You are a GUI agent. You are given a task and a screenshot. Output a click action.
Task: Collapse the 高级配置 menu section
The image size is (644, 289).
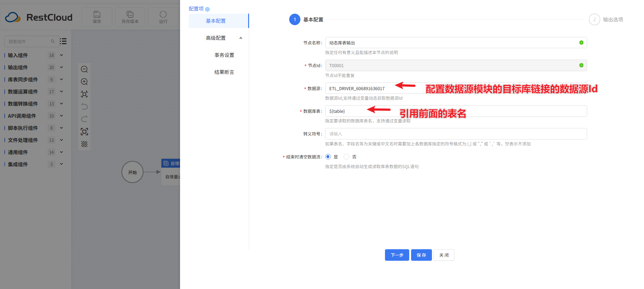(241, 38)
